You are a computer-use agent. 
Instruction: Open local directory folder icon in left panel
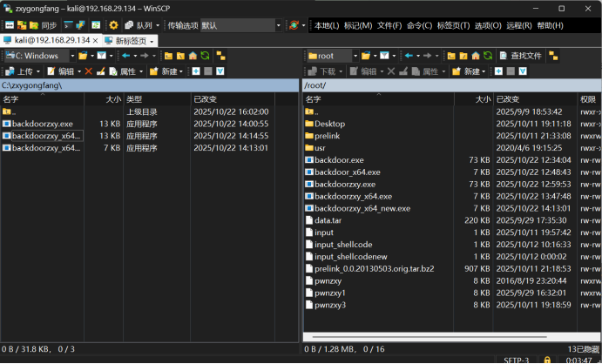[83, 56]
